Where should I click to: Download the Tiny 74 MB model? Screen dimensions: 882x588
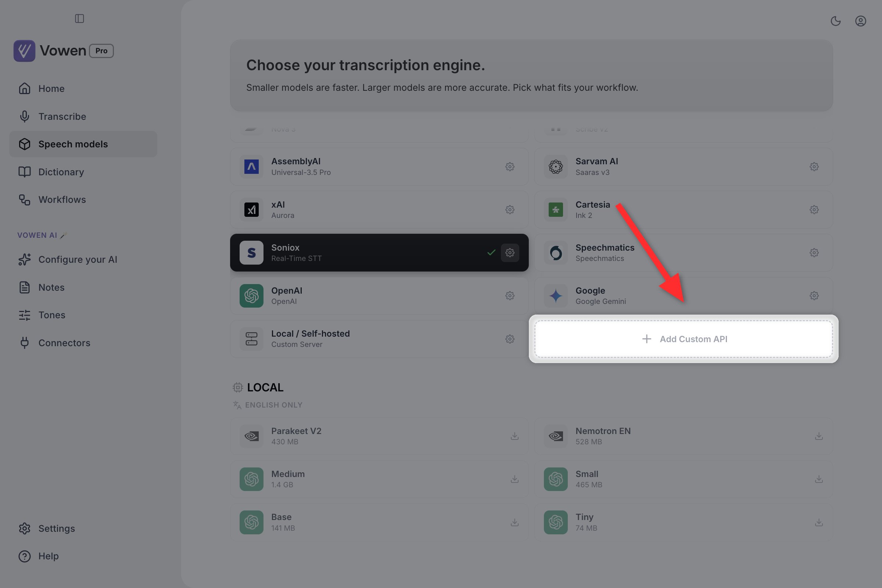click(x=819, y=522)
